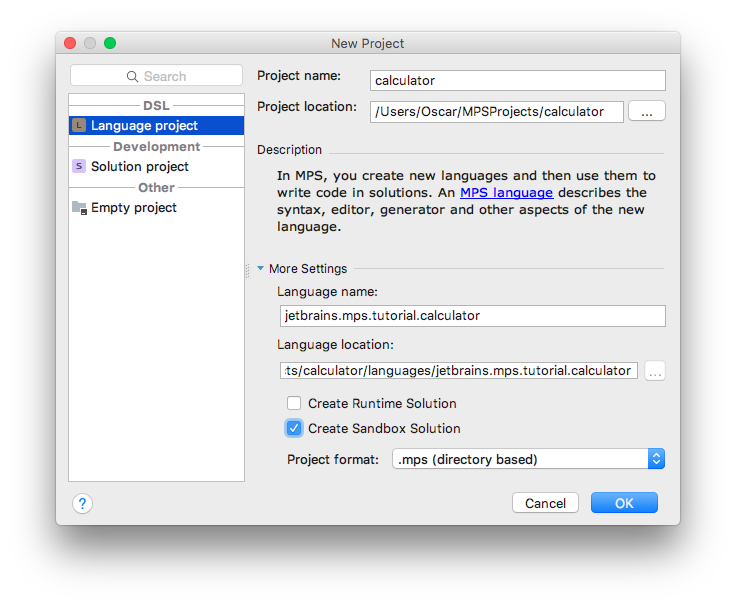The width and height of the screenshot is (736, 605).
Task: Click the Empty project folder icon
Action: click(x=79, y=207)
